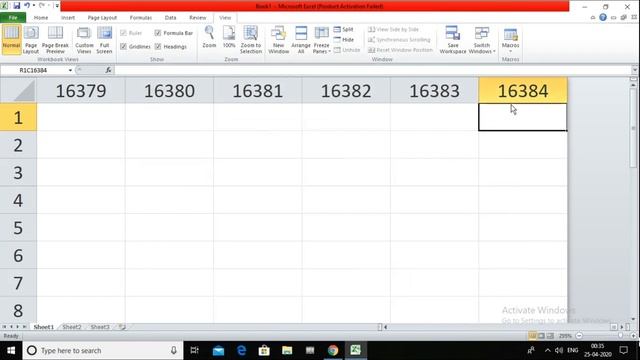Select column header 16382
This screenshot has height=360, width=640.
click(346, 91)
